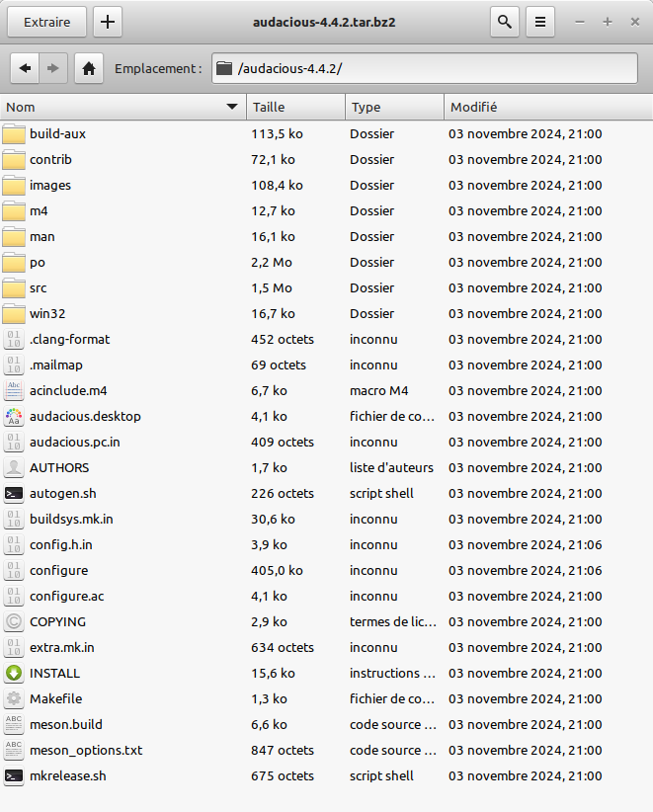Click the .mailmap file icon
Image resolution: width=653 pixels, height=812 pixels.
[14, 365]
